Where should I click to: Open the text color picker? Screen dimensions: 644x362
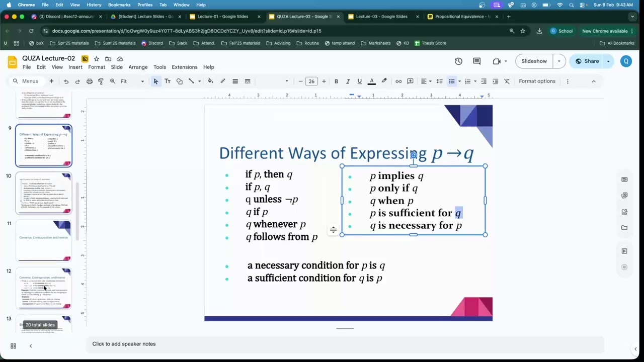pyautogui.click(x=372, y=81)
